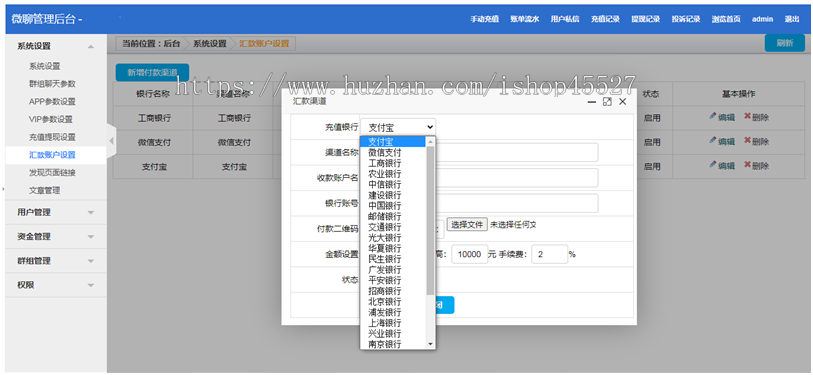Select 招商银行 option in the list

pos(393,291)
